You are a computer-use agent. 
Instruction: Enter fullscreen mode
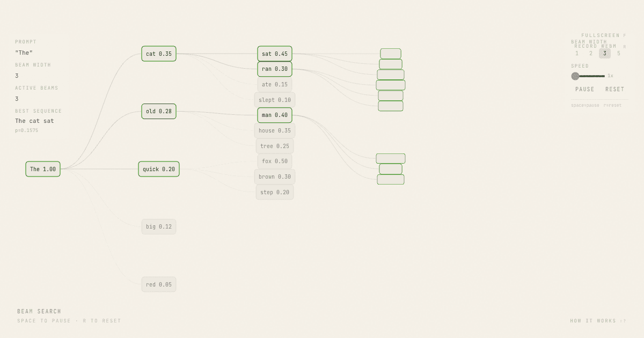601,35
